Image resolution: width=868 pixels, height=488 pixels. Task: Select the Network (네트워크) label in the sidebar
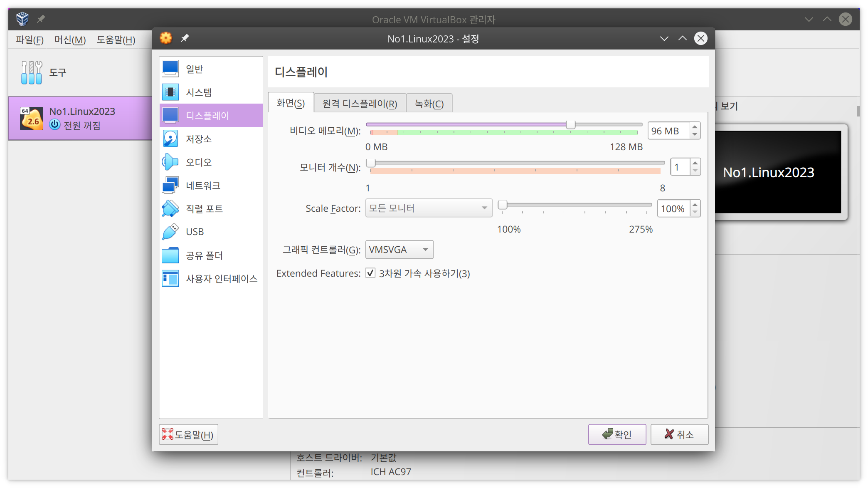(203, 186)
